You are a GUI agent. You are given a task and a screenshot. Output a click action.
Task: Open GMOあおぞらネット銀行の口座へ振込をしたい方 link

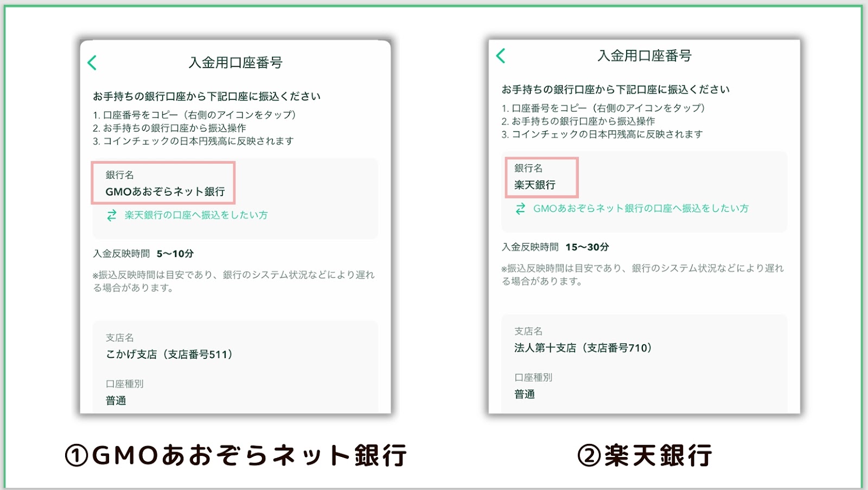pyautogui.click(x=641, y=209)
